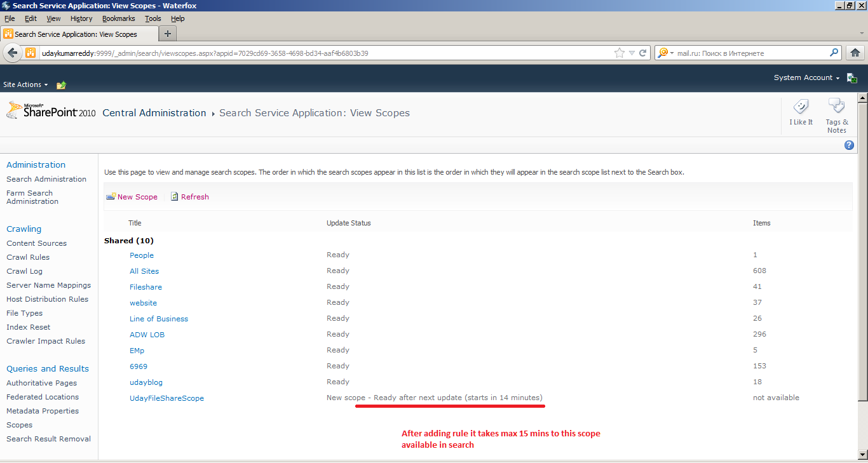Screen dimensions: 868x463
Task: Open Authoritative Pages
Action: [41, 383]
